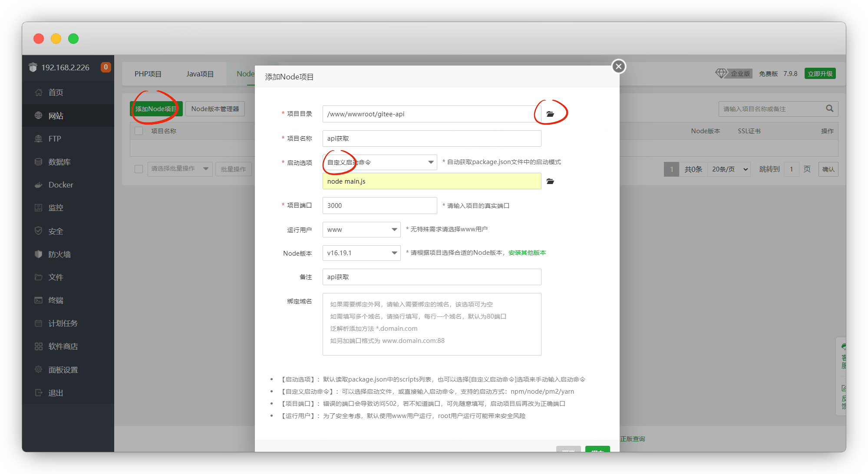Open Node version v16.19.1 dropdown
This screenshot has height=474, width=868.
pos(361,253)
